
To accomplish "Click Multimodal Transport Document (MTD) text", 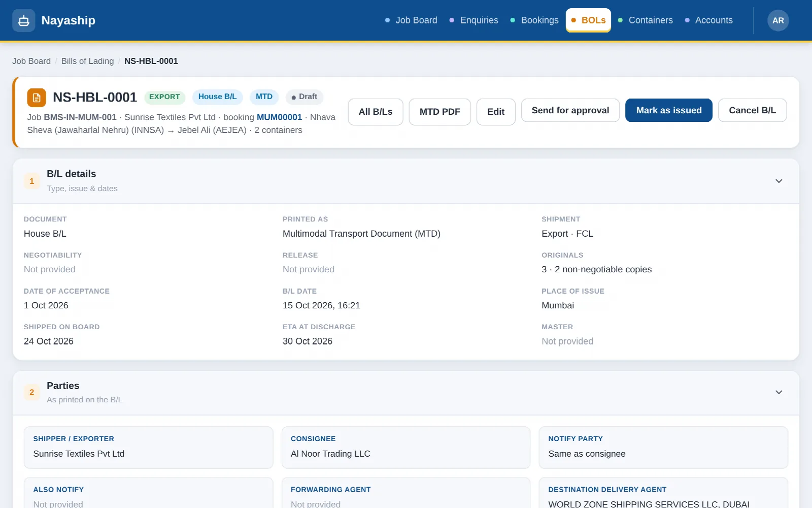I will 361,234.
